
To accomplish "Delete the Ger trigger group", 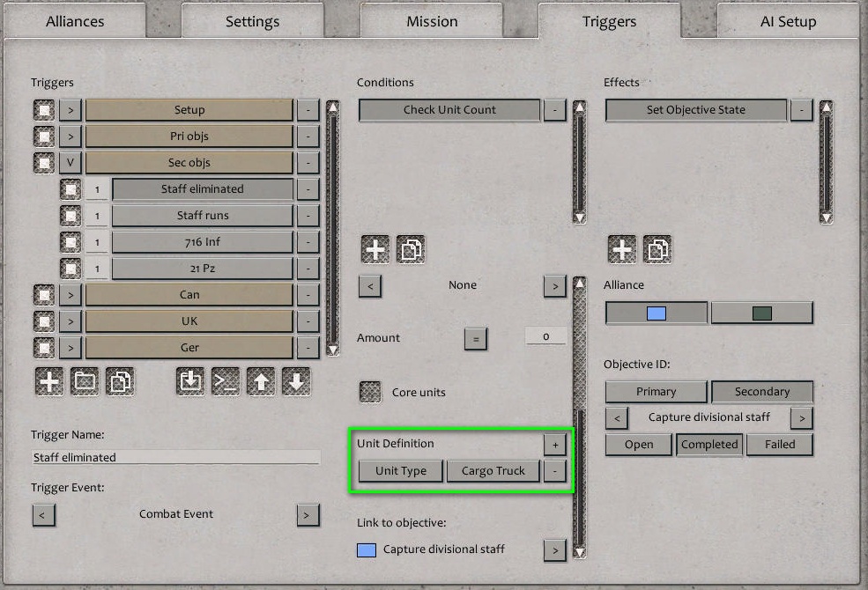I will click(x=308, y=348).
